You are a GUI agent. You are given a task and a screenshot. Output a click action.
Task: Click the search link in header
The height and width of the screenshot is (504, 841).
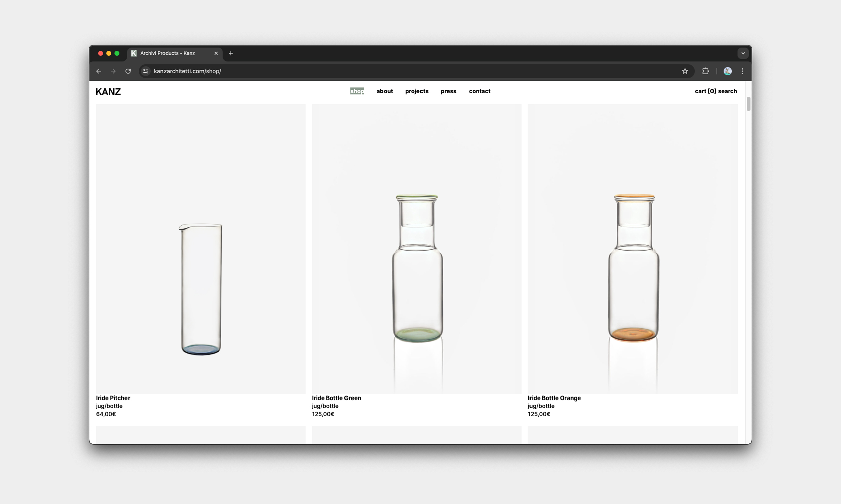(x=727, y=91)
